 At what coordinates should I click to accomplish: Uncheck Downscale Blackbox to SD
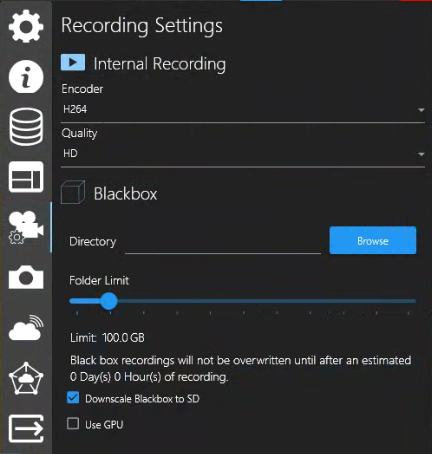(73, 398)
